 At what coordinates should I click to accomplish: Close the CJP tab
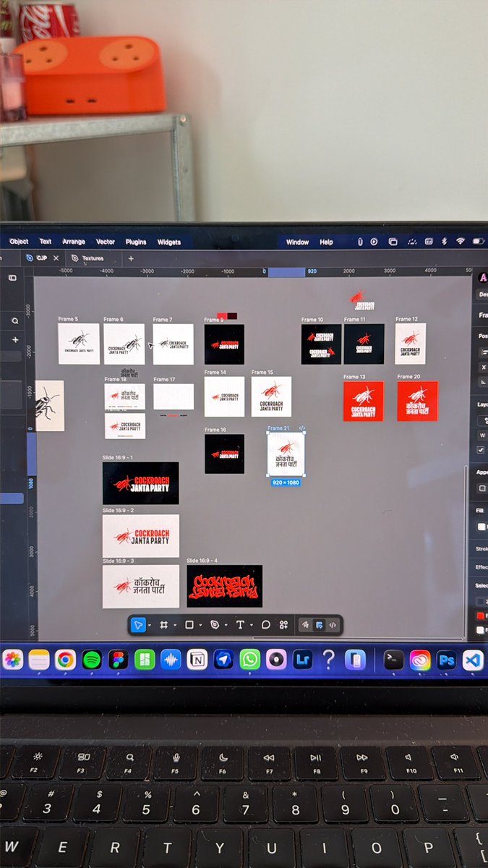tap(56, 258)
